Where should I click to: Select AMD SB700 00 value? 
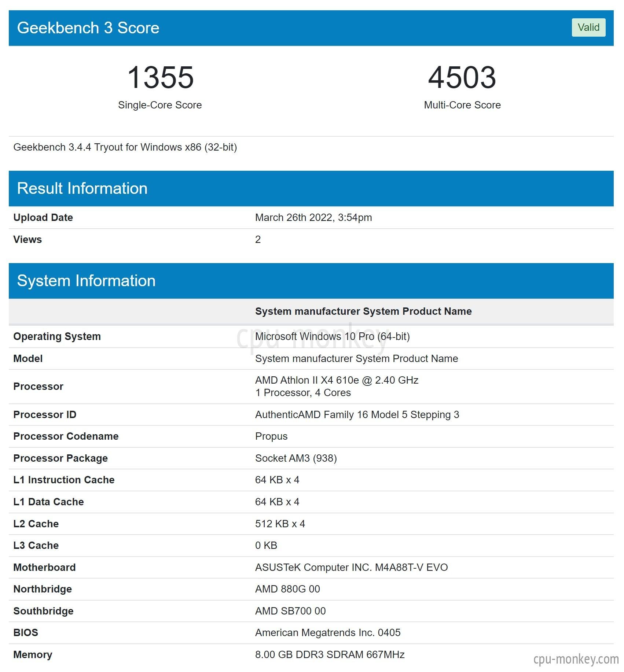pos(290,611)
